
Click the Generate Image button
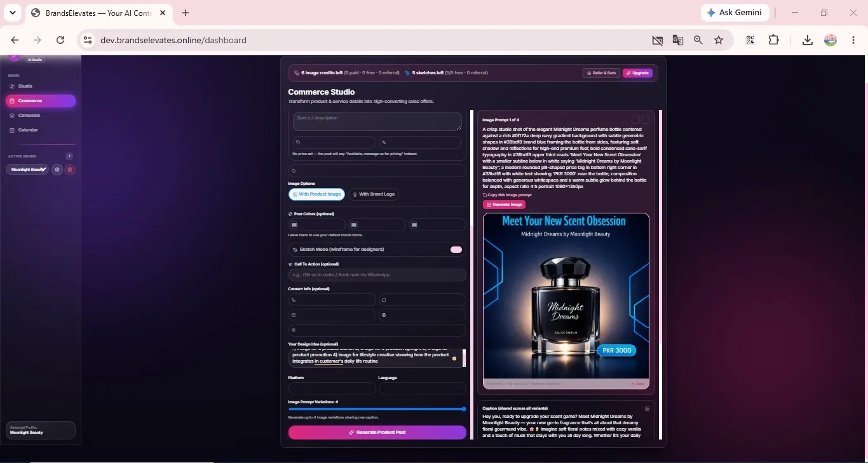[x=504, y=205]
